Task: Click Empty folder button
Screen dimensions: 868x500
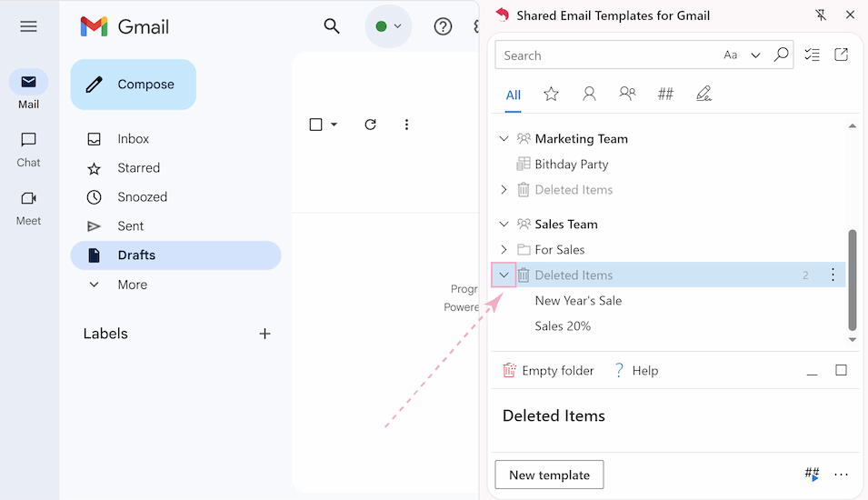Action: (548, 370)
